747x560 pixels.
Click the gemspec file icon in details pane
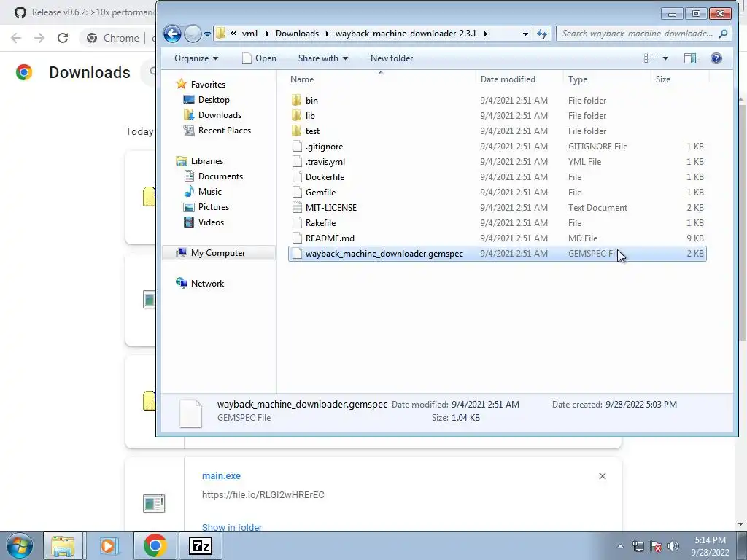tap(190, 413)
